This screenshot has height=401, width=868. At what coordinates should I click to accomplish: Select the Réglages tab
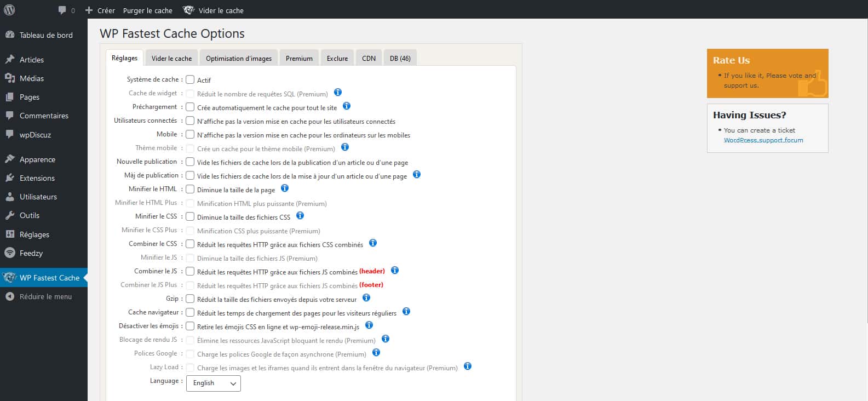(x=125, y=58)
